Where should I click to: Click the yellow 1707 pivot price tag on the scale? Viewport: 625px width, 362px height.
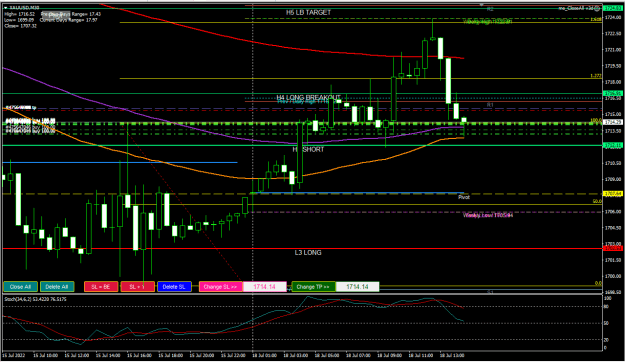pyautogui.click(x=613, y=194)
